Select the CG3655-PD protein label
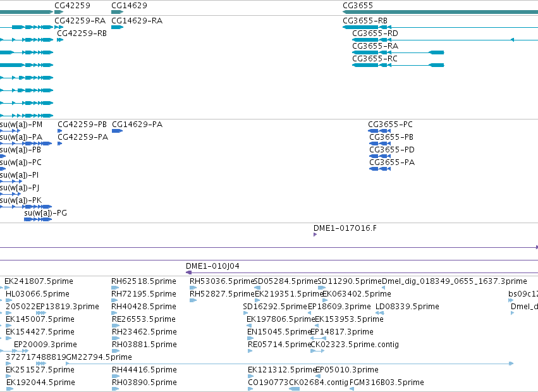 click(x=392, y=150)
